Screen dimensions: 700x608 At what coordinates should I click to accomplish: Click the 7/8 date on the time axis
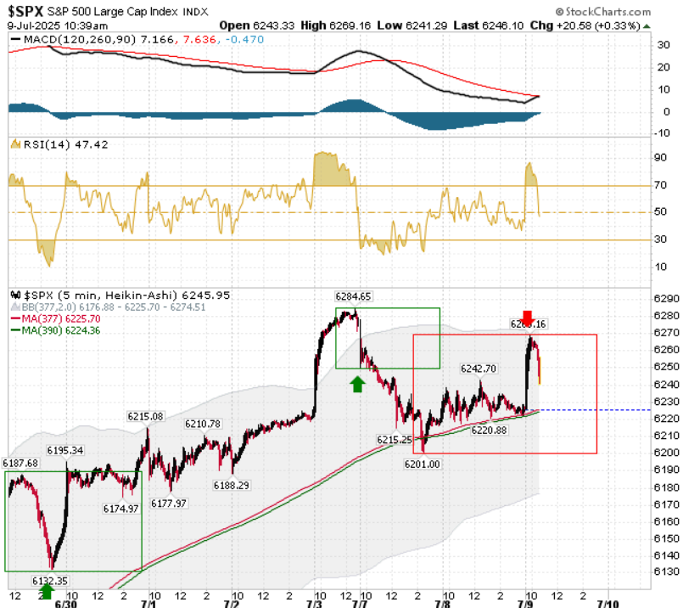442,604
